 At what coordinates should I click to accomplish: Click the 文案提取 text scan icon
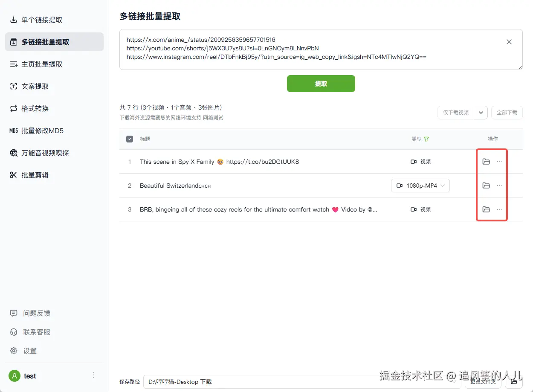point(14,86)
